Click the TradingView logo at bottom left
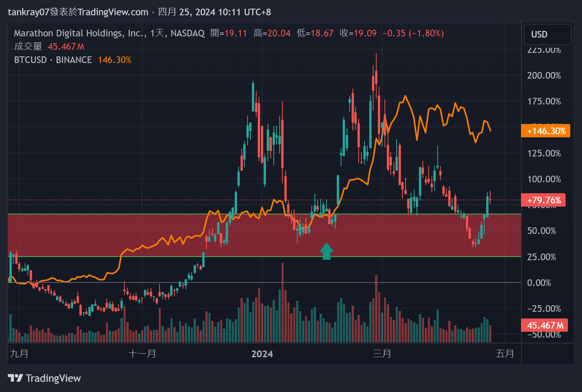This screenshot has width=582, height=392. point(44,378)
